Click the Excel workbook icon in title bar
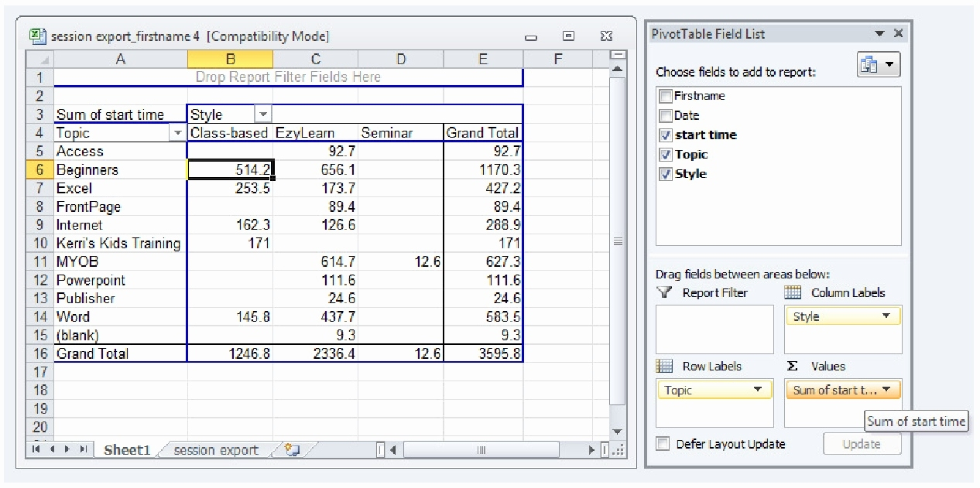 click(x=37, y=36)
